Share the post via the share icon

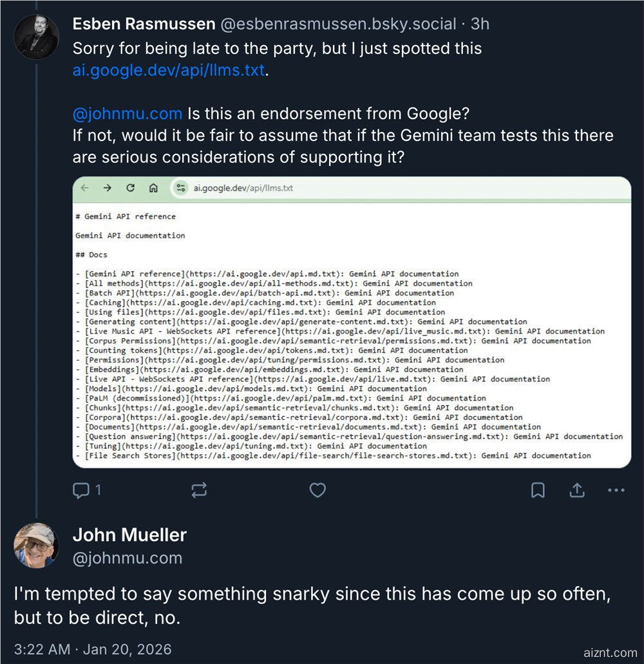[x=577, y=490]
